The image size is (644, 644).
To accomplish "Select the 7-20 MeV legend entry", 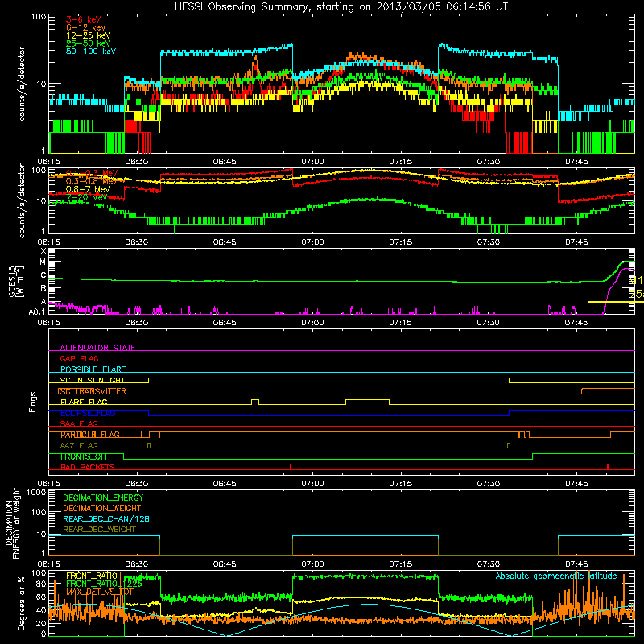I will coord(87,197).
